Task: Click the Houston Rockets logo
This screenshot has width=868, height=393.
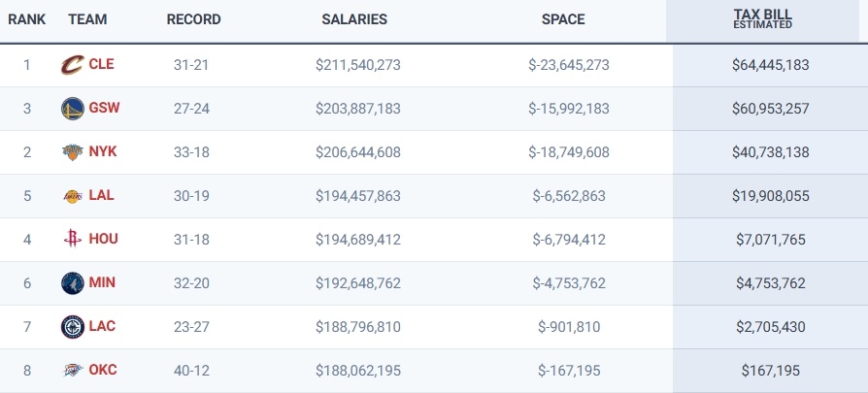Action: coord(72,239)
